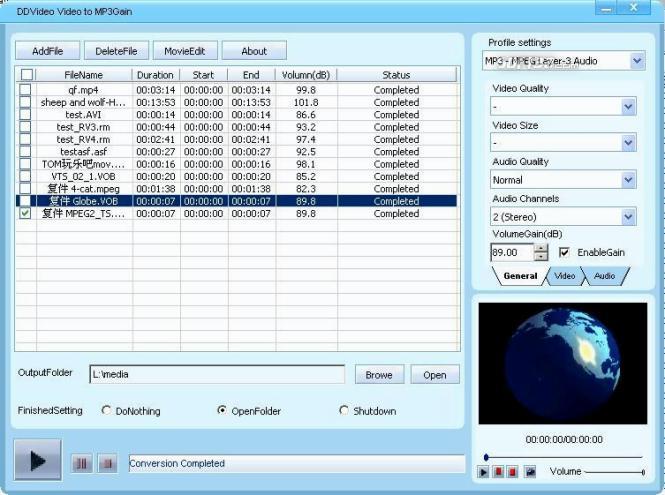This screenshot has width=665, height=495.
Task: Decrease VolumeGain with the down arrow
Action: (541, 257)
